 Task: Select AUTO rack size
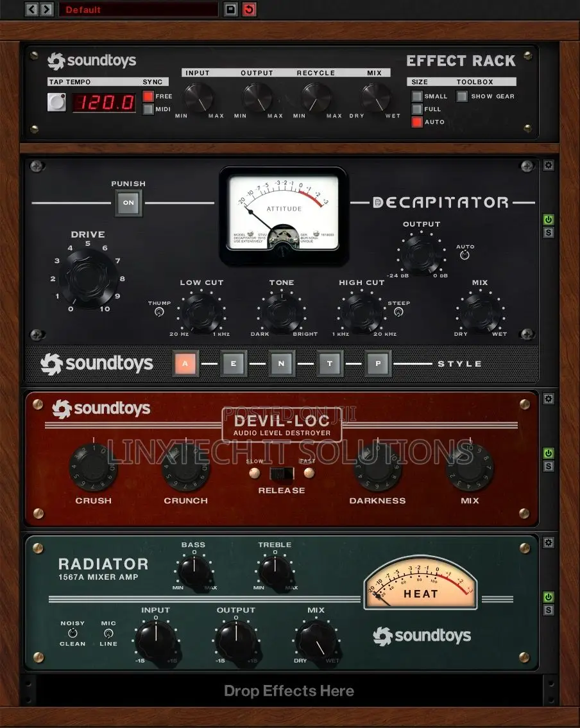pos(416,122)
